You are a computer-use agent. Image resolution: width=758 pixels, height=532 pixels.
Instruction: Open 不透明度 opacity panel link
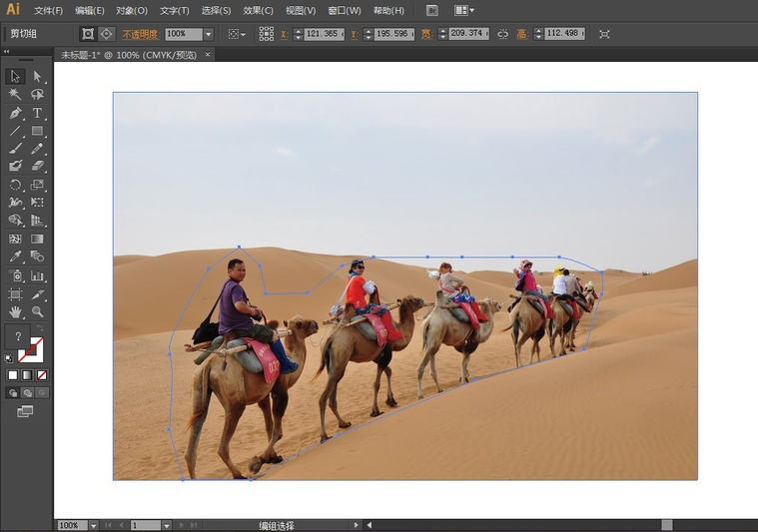(140, 34)
